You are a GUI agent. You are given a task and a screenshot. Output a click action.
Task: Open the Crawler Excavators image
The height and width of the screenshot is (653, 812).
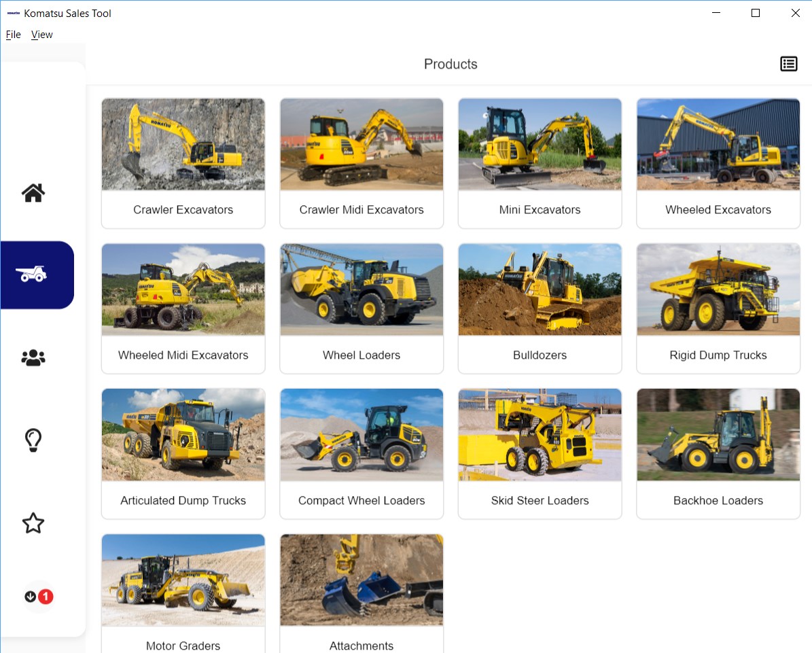coord(183,145)
